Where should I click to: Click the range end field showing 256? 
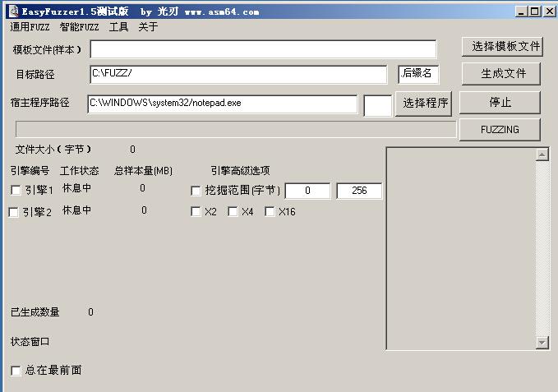pyautogui.click(x=359, y=191)
